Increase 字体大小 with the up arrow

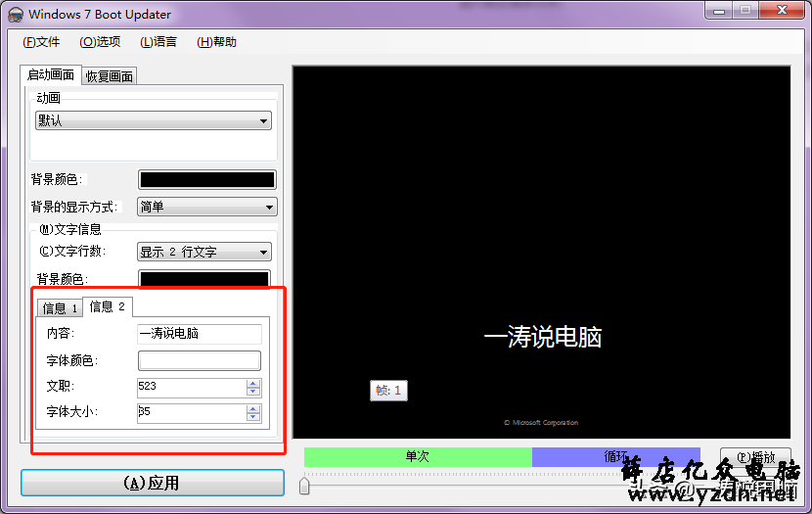point(253,409)
